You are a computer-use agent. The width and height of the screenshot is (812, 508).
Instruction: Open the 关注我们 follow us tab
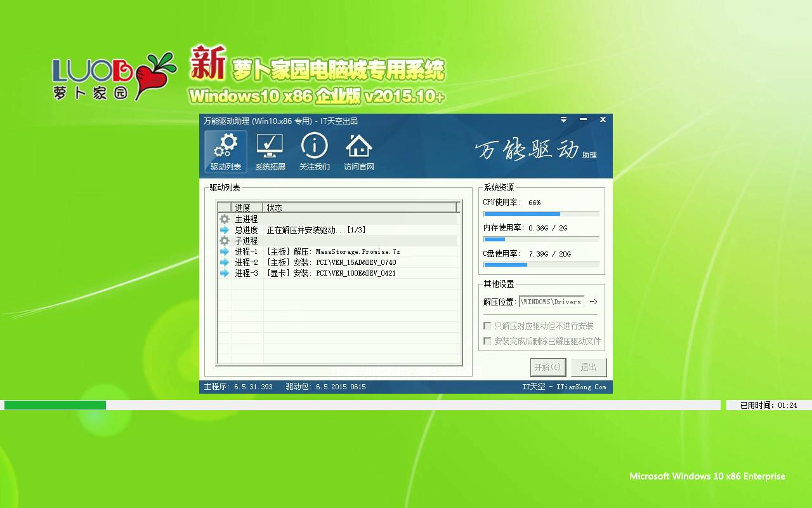(x=315, y=152)
